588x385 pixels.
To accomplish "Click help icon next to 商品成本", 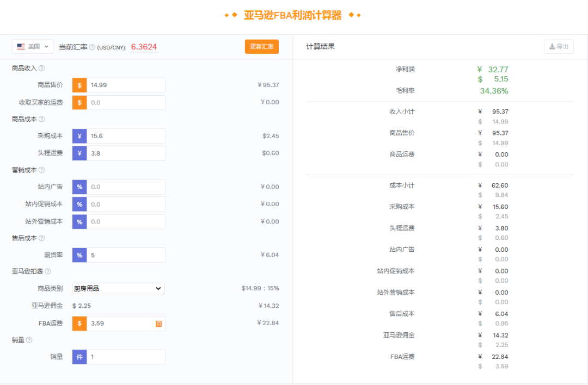I will click(41, 119).
